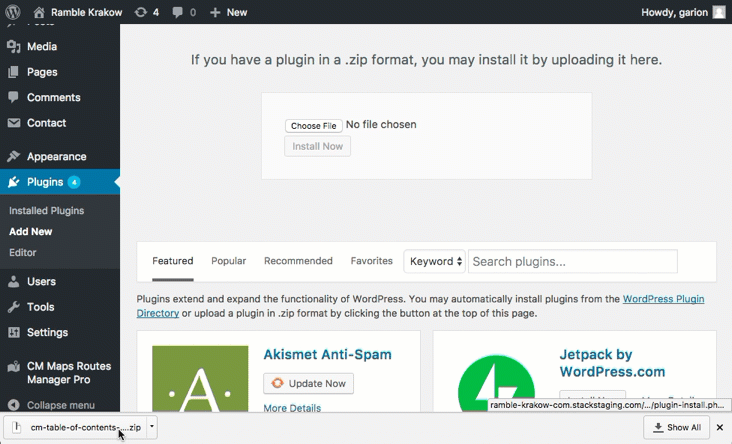Viewport: 732px width, 444px height.
Task: Click the user avatar beside Howdy, garion
Action: (719, 13)
